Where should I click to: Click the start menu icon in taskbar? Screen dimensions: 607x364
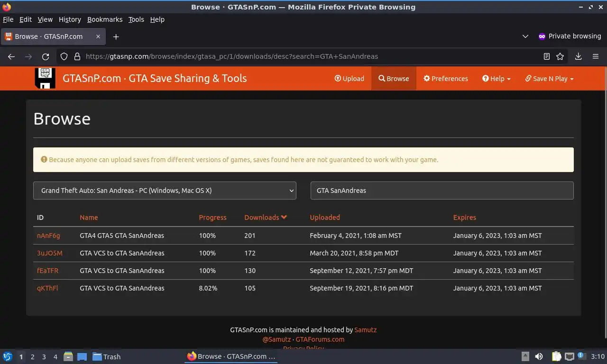(8, 356)
